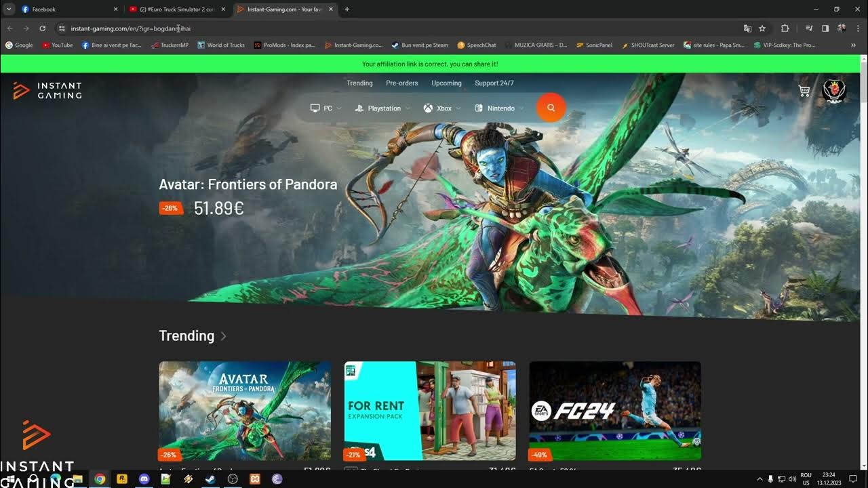Click the orange search button
The height and width of the screenshot is (488, 868).
551,108
